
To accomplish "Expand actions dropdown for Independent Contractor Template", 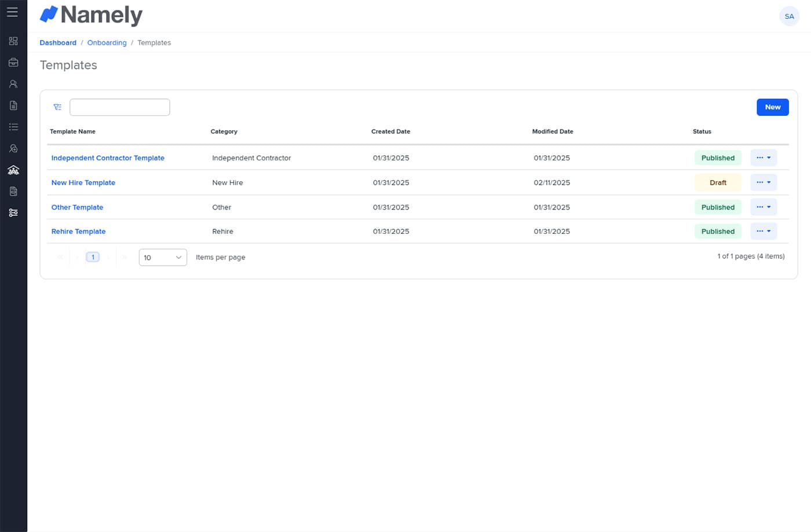I will pyautogui.click(x=763, y=158).
